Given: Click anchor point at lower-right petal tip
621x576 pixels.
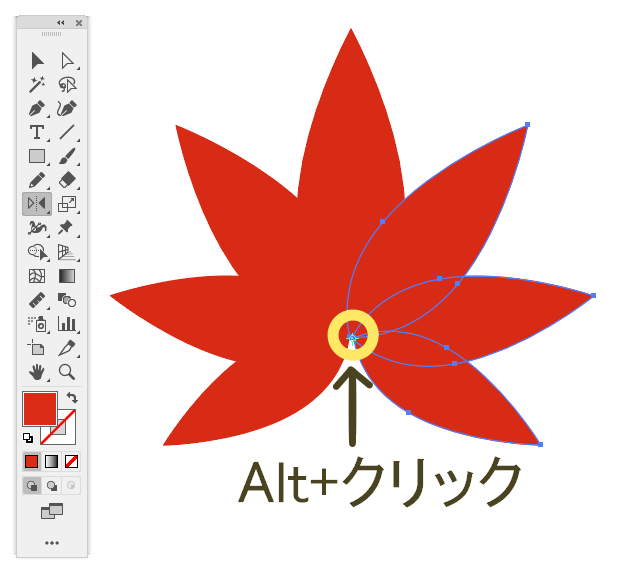Looking at the screenshot, I should click(541, 444).
